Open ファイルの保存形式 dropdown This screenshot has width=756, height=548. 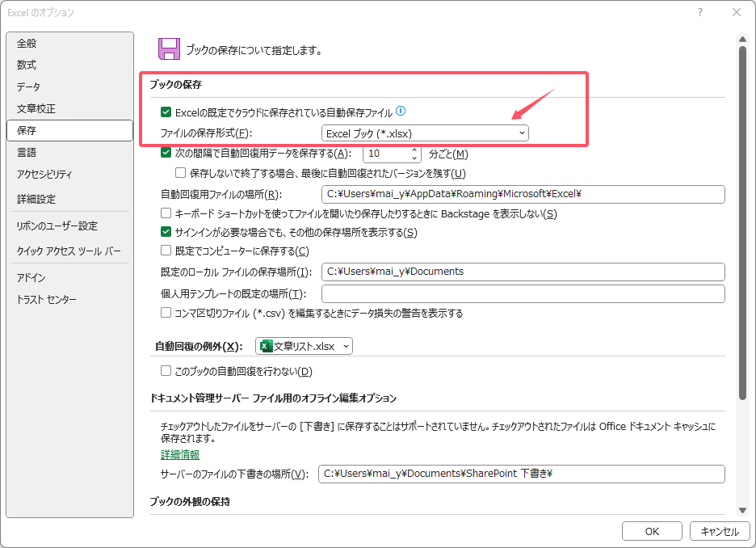425,133
